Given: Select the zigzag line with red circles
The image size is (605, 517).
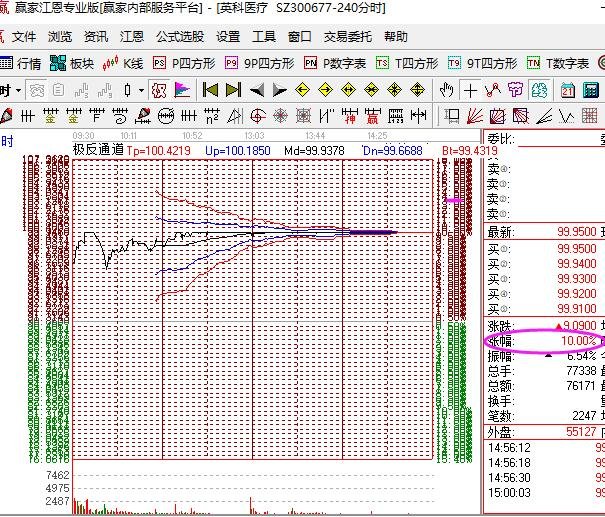Looking at the screenshot, I should (493, 90).
